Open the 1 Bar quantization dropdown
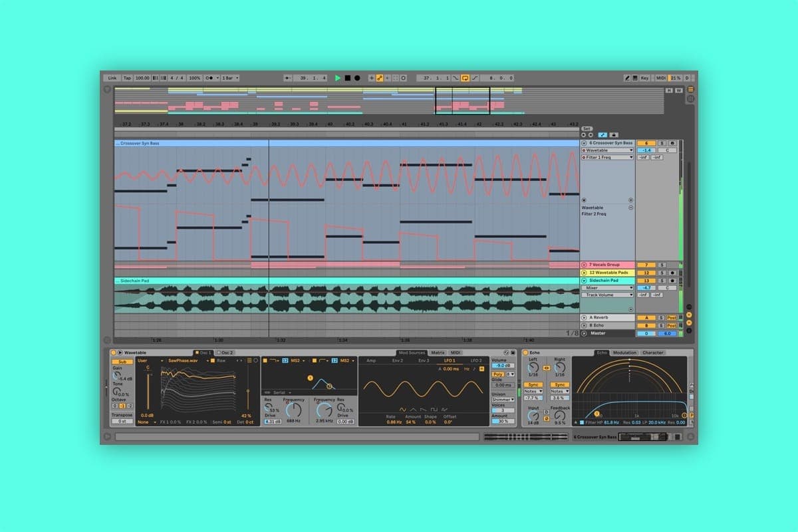This screenshot has height=532, width=798. click(x=230, y=78)
